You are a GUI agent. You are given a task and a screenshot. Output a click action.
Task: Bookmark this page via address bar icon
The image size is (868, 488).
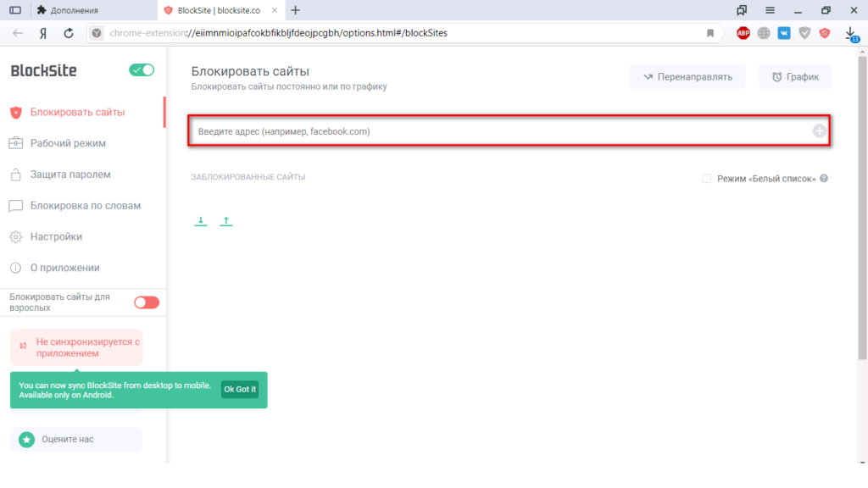(x=710, y=33)
